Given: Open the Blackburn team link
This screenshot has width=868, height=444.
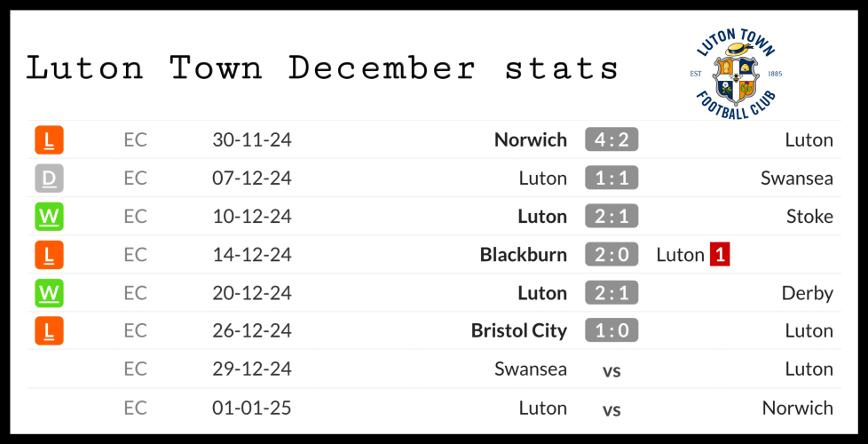Looking at the screenshot, I should tap(523, 255).
